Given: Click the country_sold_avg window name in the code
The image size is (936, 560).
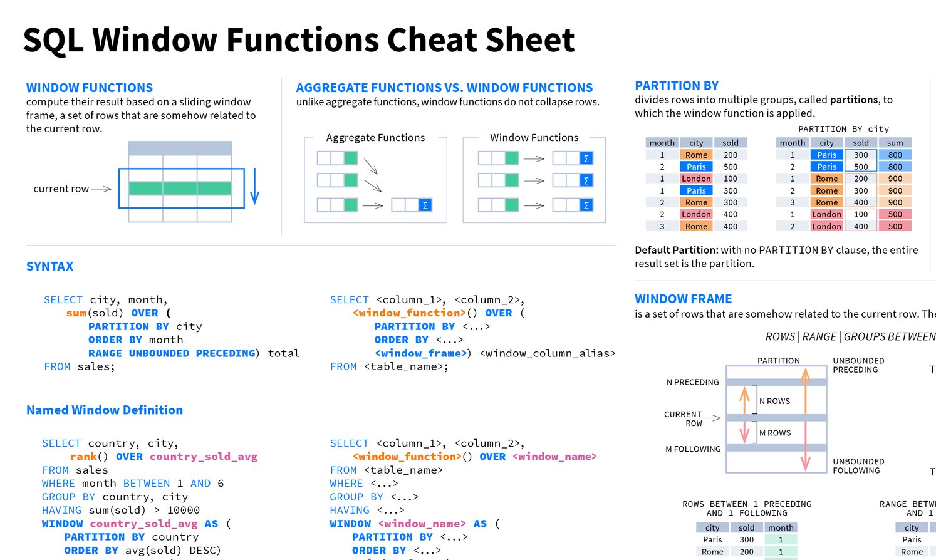Looking at the screenshot, I should tap(204, 457).
